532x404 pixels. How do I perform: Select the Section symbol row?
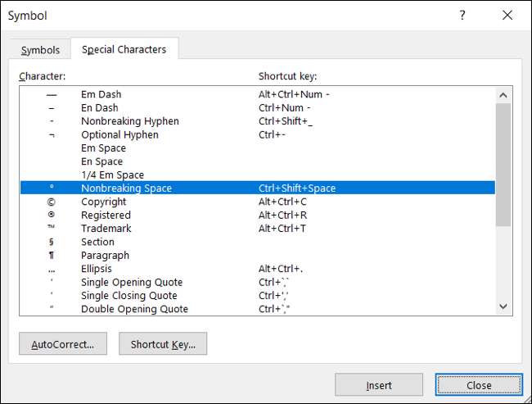(x=97, y=242)
